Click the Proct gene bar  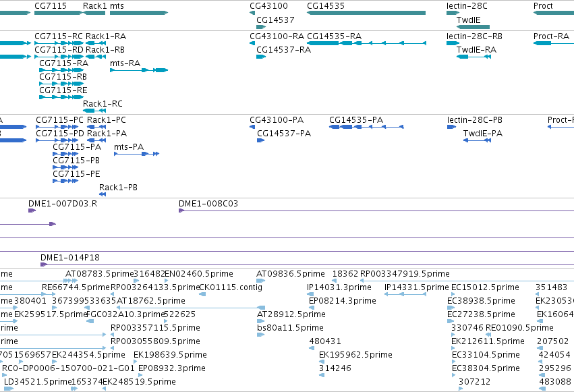tap(554, 13)
